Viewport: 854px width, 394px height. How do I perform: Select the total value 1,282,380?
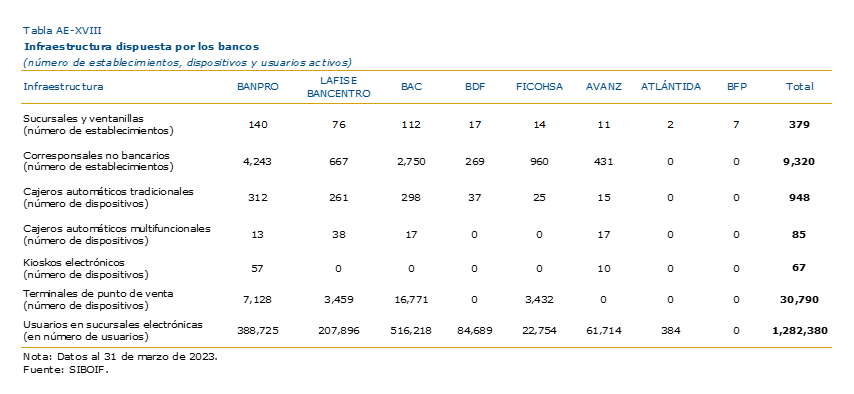799,330
